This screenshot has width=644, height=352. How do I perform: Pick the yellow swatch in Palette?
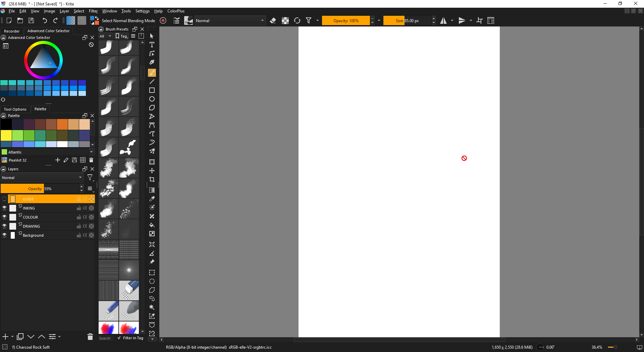(6, 135)
